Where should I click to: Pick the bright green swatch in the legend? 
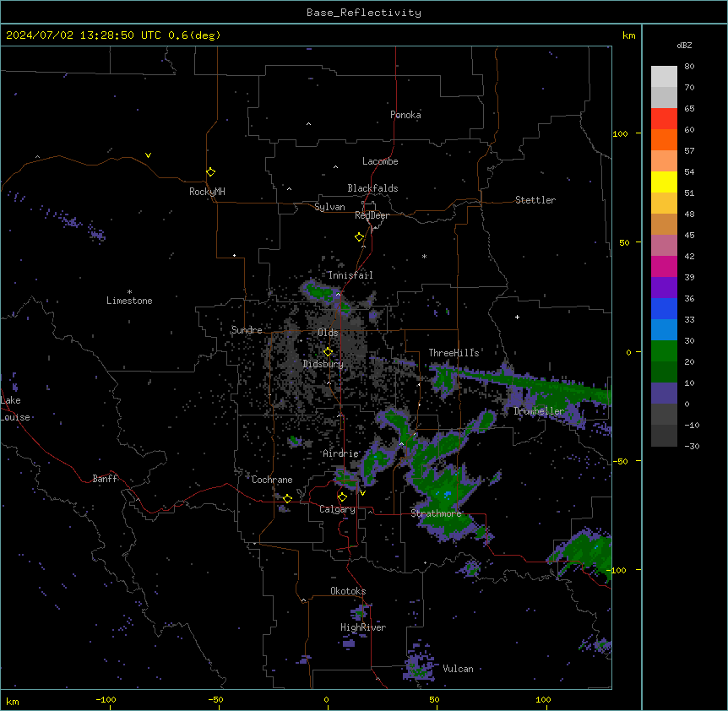tap(664, 351)
